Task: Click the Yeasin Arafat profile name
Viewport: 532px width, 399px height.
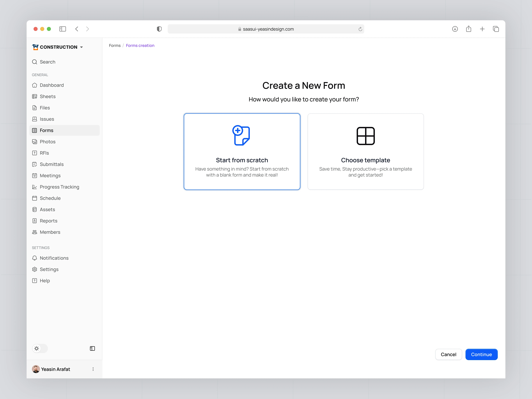Action: 56,369
